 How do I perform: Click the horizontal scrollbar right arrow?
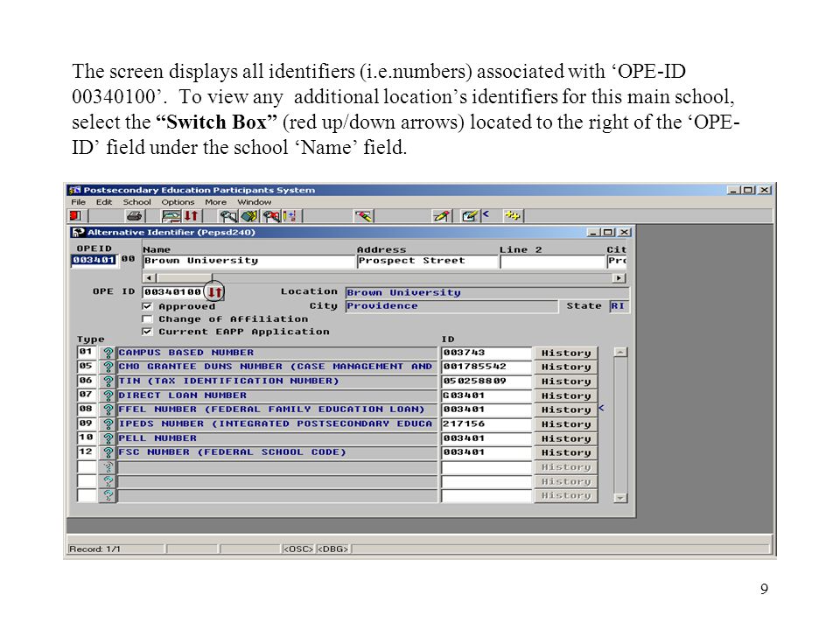(619, 278)
